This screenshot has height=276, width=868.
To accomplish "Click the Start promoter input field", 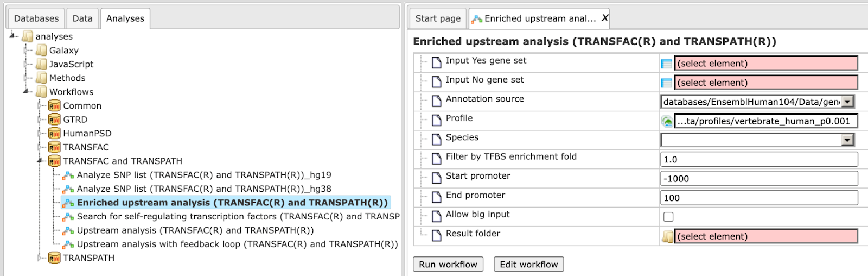I will coord(759,179).
